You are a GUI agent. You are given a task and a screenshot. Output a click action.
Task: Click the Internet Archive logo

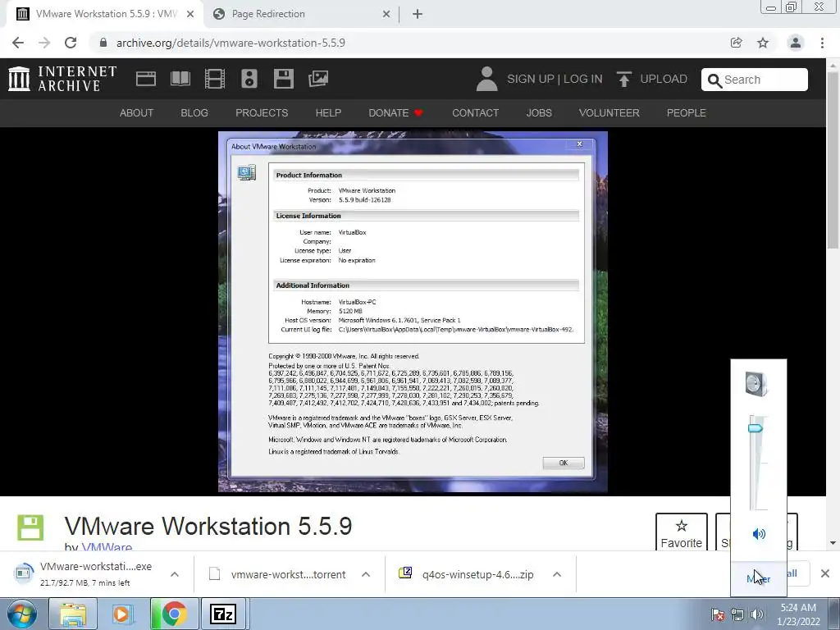[62, 79]
